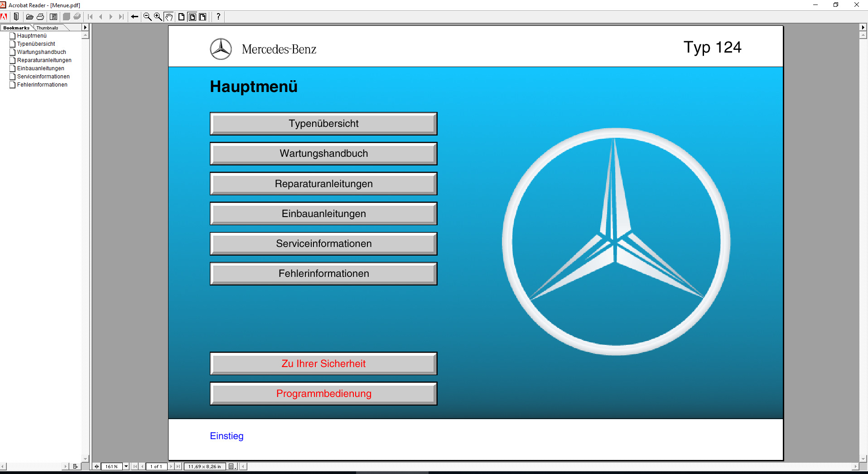Set fit width page view icon
Image resolution: width=868 pixels, height=474 pixels.
point(203,17)
